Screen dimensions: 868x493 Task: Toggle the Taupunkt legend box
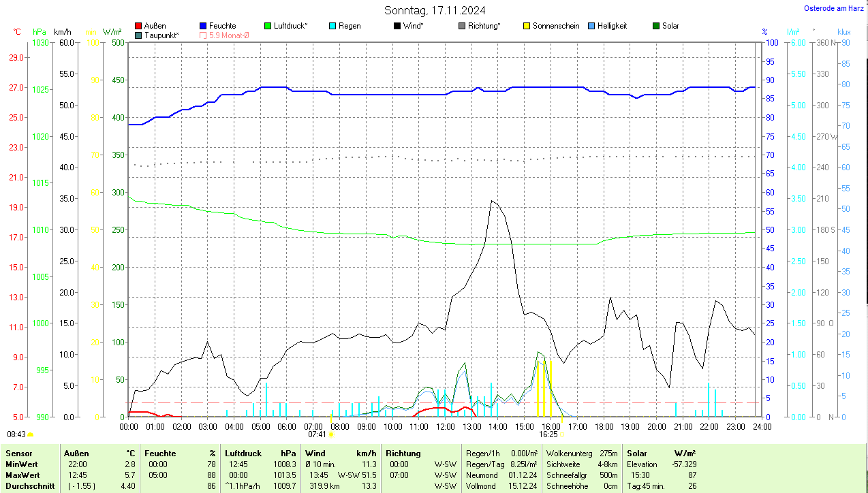[139, 35]
